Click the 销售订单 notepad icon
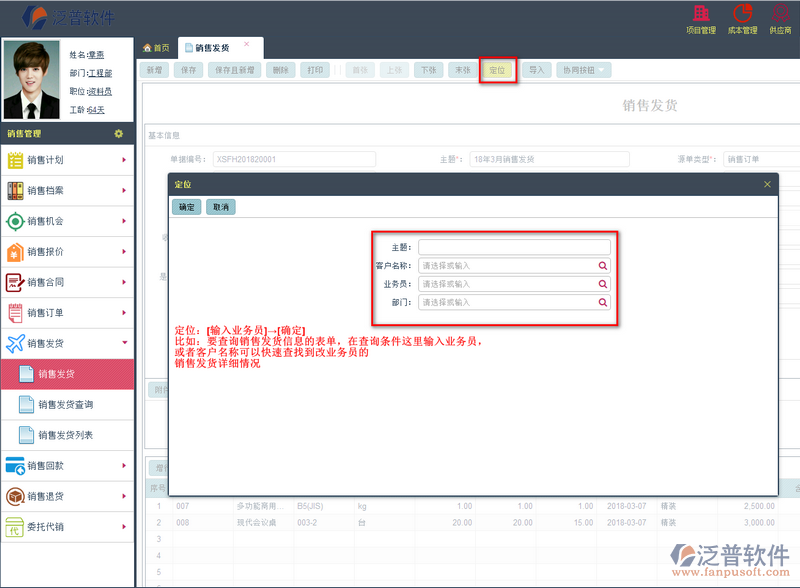800x588 pixels. [x=15, y=313]
